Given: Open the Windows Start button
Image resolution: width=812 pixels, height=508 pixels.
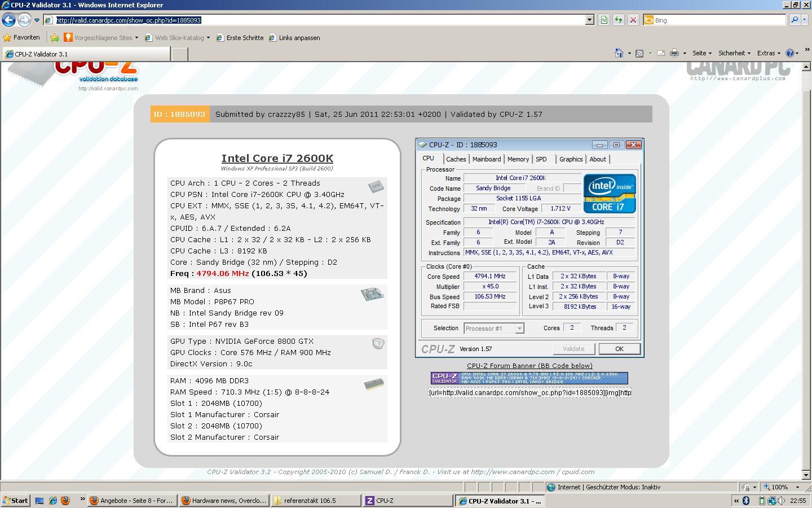Looking at the screenshot, I should [x=16, y=501].
